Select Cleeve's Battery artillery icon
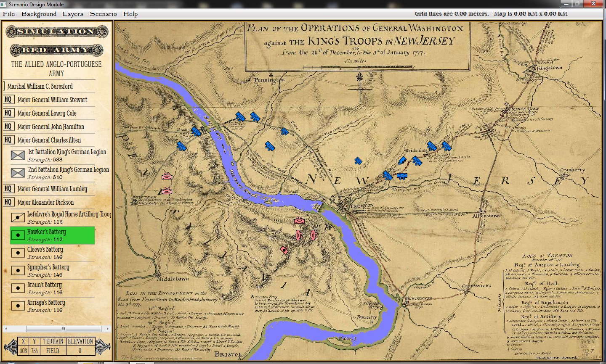This screenshot has width=606, height=364. 18,253
